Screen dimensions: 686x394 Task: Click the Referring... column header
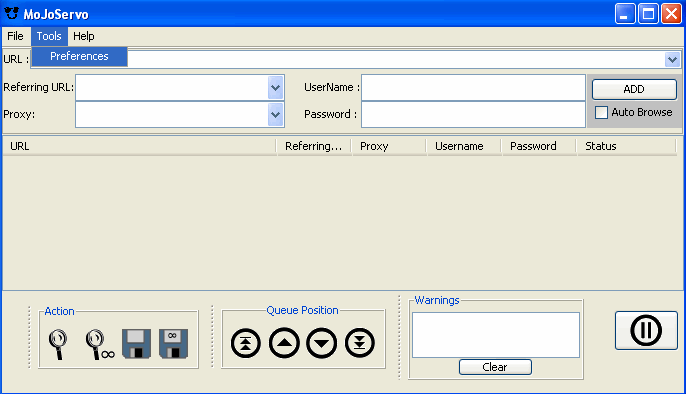314,146
